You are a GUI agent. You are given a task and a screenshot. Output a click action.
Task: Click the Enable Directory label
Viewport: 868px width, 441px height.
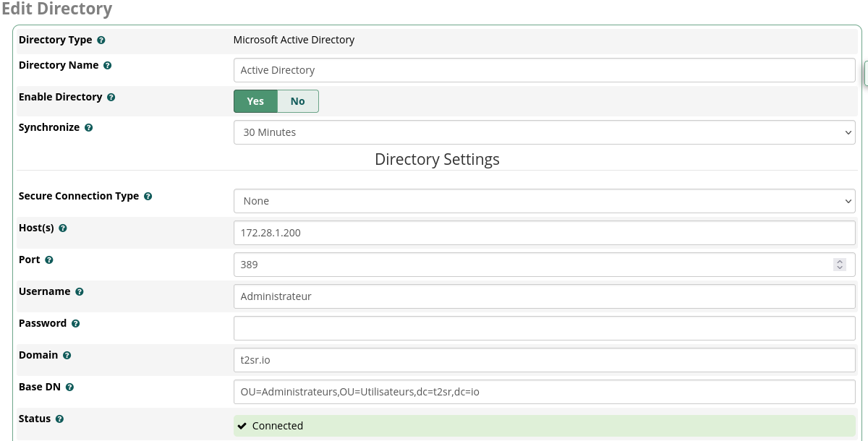(61, 97)
